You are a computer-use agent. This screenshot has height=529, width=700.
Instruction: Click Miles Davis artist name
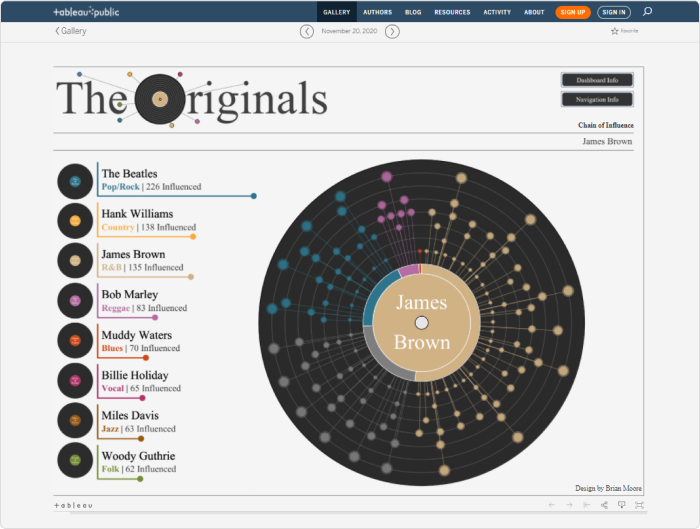click(130, 415)
